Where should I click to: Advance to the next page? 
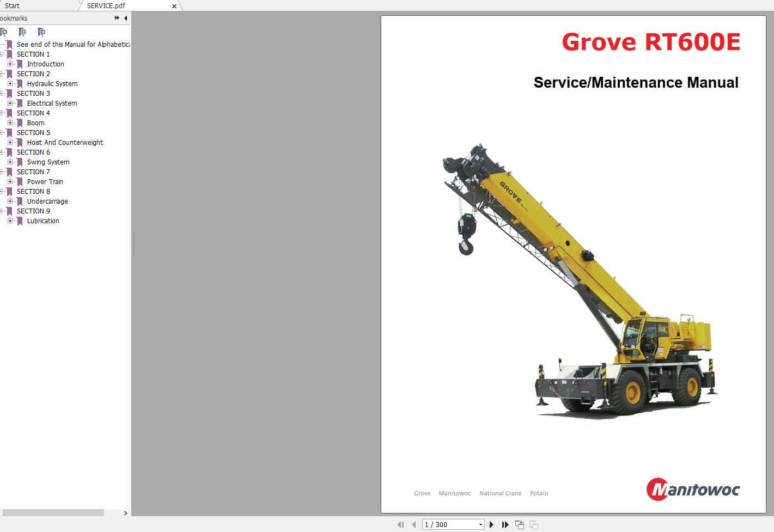tap(491, 524)
